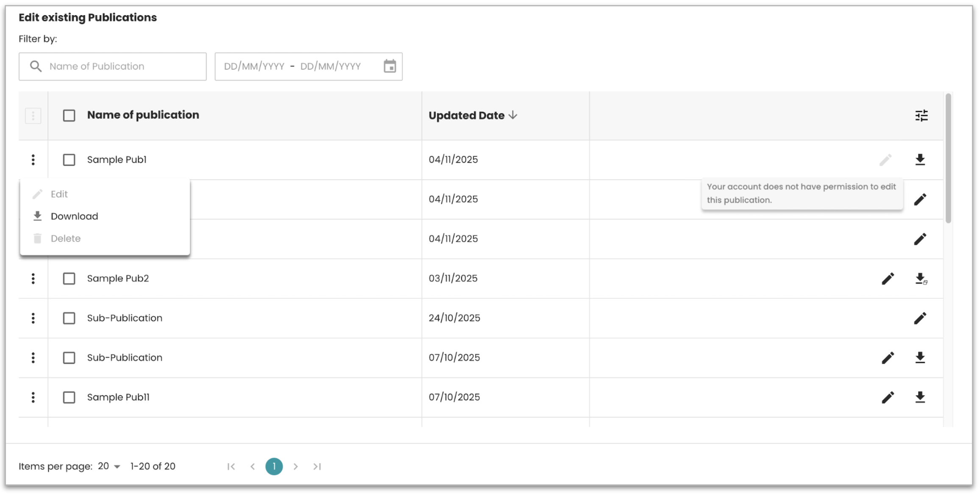Click Edit in the context menu

pos(59,194)
